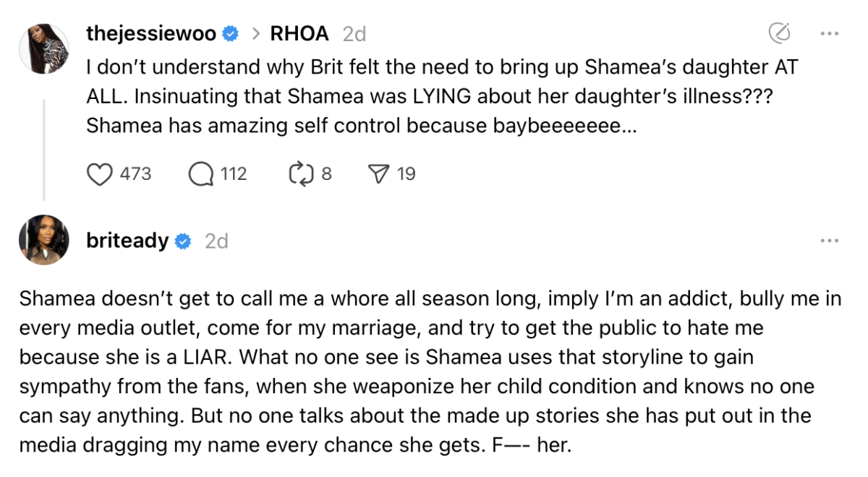868x477 pixels.
Task: Repost thejessiewoo's thread using the repost icon
Action: click(298, 174)
